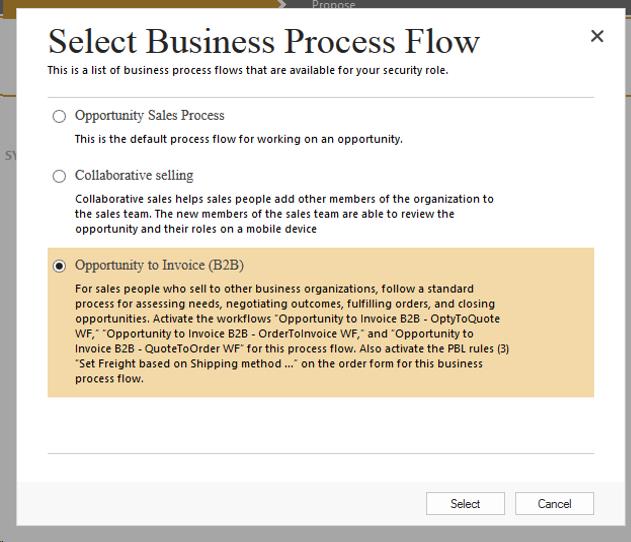Click the "Opportunity to Invoice (B2B)" title text
This screenshot has height=542, width=631.
(x=159, y=266)
